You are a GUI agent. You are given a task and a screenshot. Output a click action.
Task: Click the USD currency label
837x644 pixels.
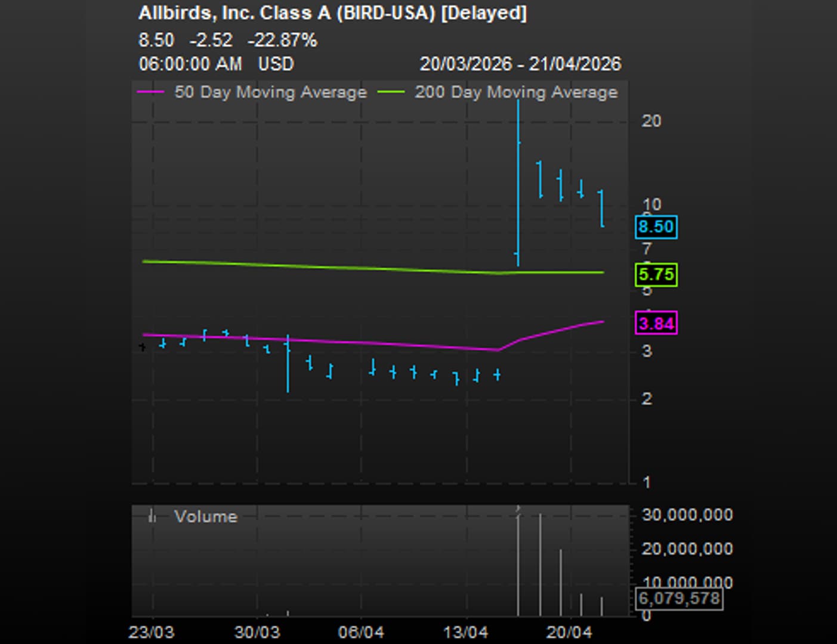pyautogui.click(x=276, y=64)
